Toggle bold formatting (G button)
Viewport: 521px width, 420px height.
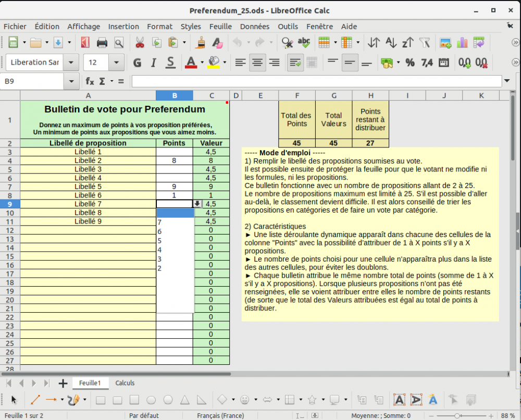(137, 63)
